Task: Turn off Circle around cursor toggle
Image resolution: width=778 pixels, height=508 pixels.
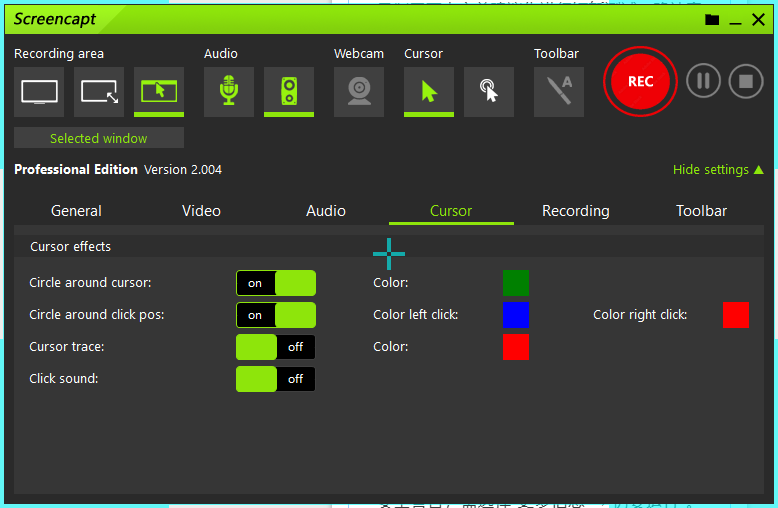Action: pos(276,283)
